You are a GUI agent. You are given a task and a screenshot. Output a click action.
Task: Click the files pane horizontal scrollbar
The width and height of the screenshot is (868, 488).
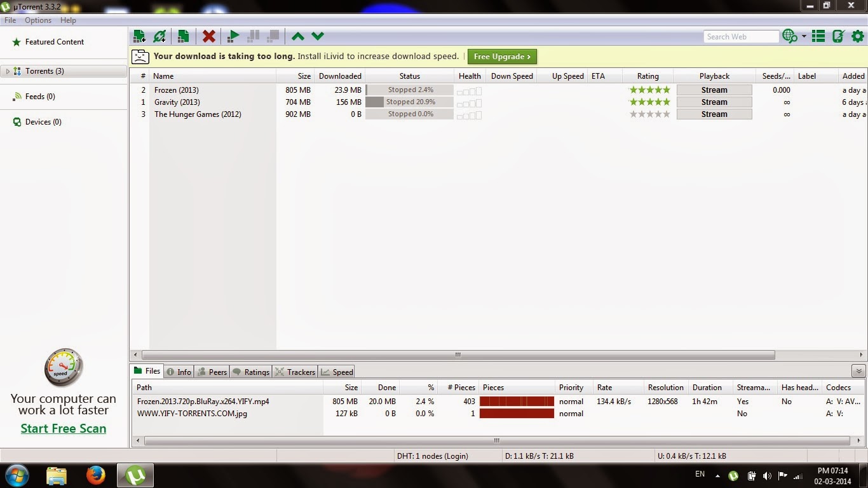click(x=497, y=440)
